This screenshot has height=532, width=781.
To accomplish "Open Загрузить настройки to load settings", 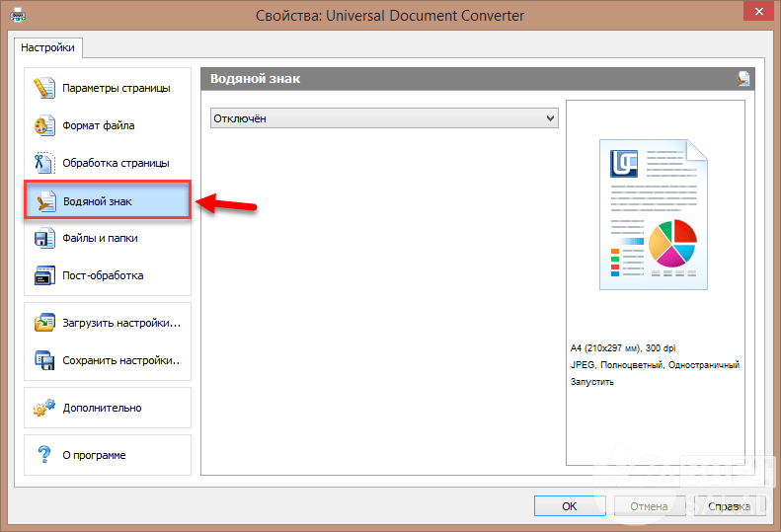I will click(x=120, y=323).
